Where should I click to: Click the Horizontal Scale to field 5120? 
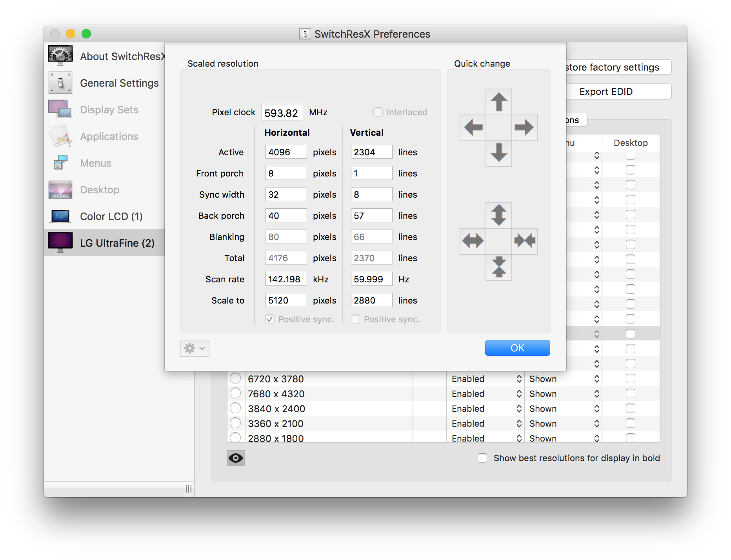point(286,300)
